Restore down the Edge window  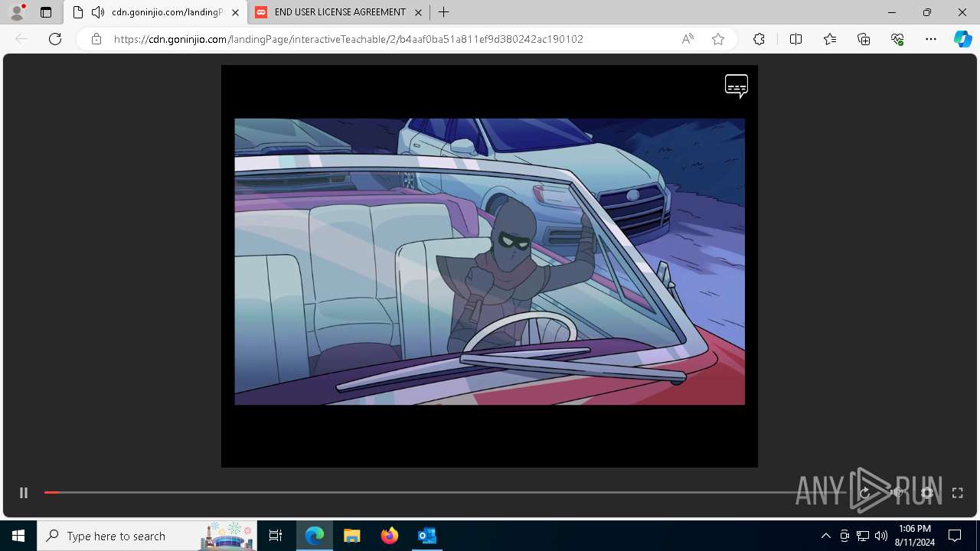point(927,12)
